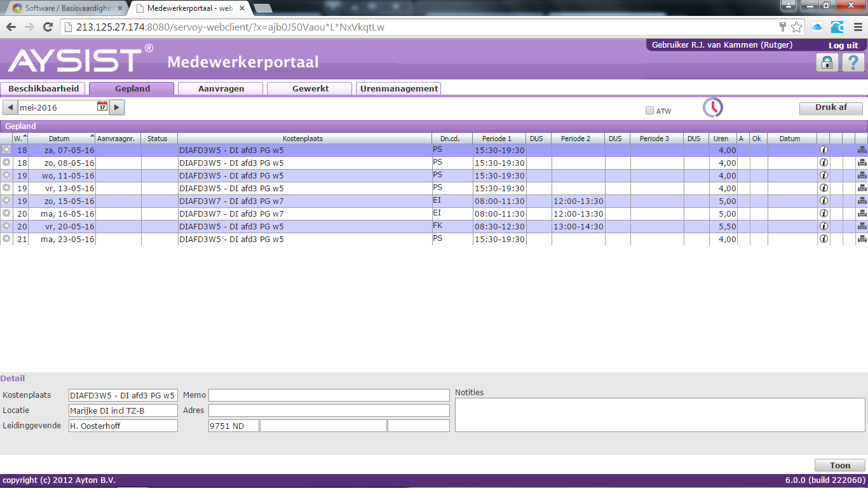The width and height of the screenshot is (868, 488).
Task: Print the vr, 20-05-16 shift row
Action: click(x=862, y=226)
